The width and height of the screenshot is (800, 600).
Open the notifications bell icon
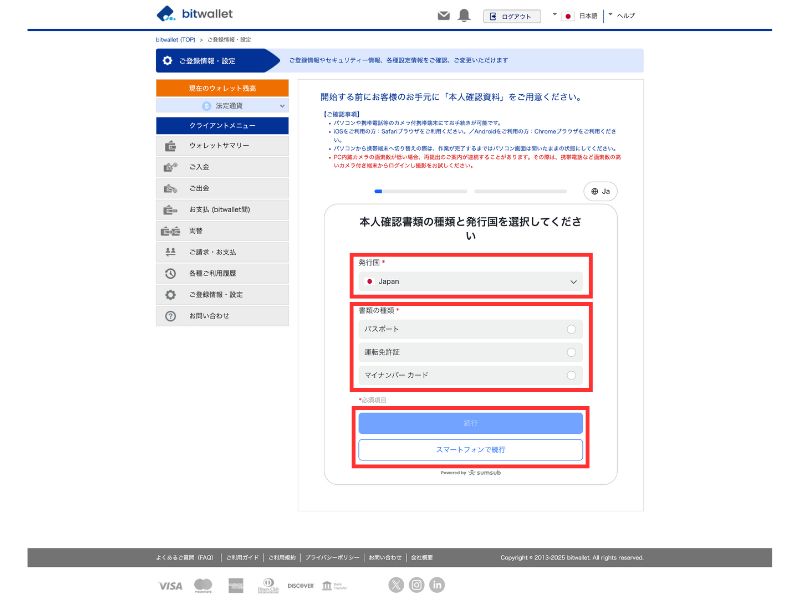click(x=462, y=15)
